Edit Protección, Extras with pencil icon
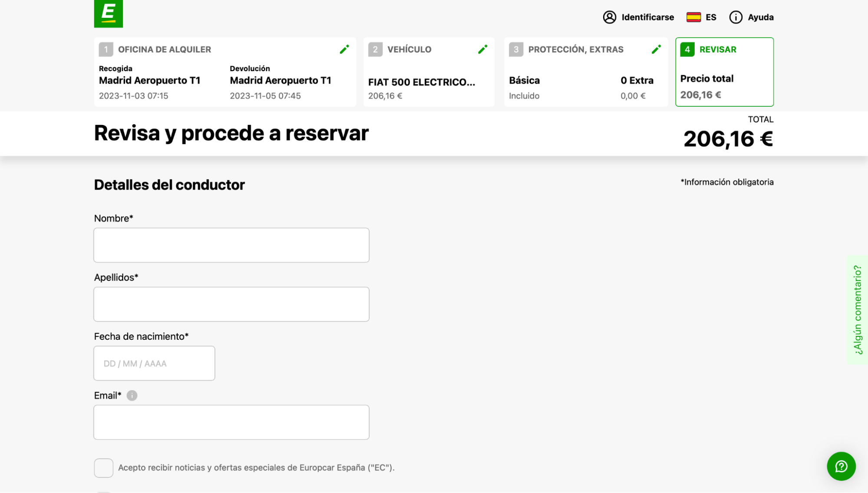 point(656,49)
